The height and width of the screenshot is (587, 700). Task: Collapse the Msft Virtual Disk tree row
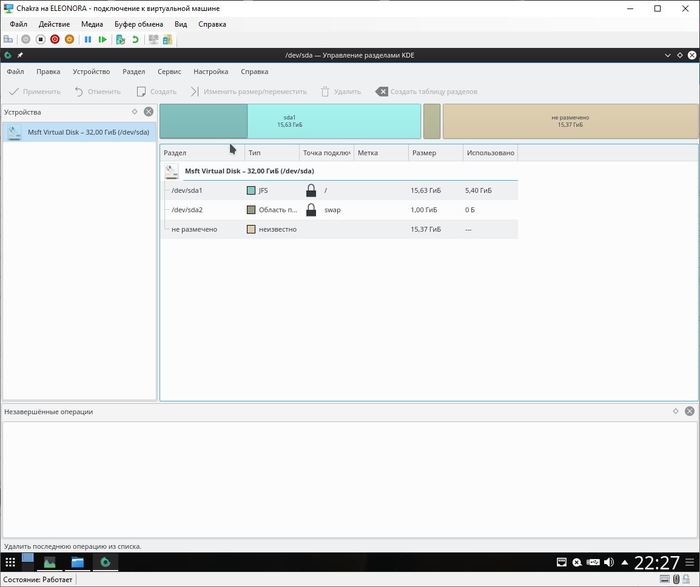tap(172, 171)
